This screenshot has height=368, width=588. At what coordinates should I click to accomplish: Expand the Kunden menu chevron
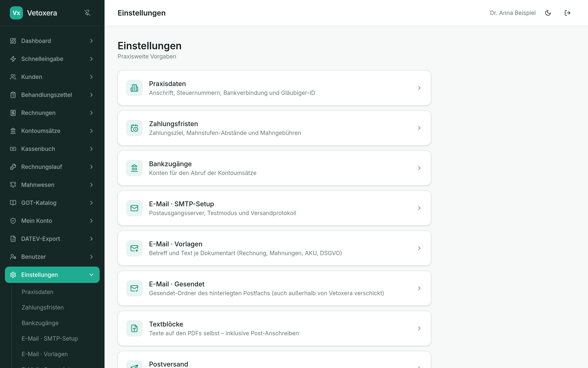pos(91,77)
